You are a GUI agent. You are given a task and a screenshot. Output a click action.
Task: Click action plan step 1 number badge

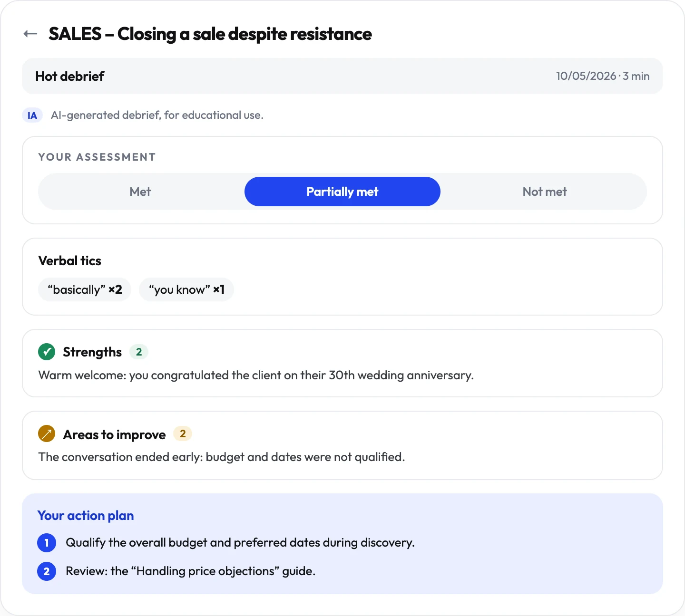click(47, 543)
